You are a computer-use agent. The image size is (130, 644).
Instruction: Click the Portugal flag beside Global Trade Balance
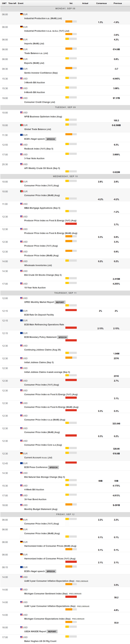21,125
